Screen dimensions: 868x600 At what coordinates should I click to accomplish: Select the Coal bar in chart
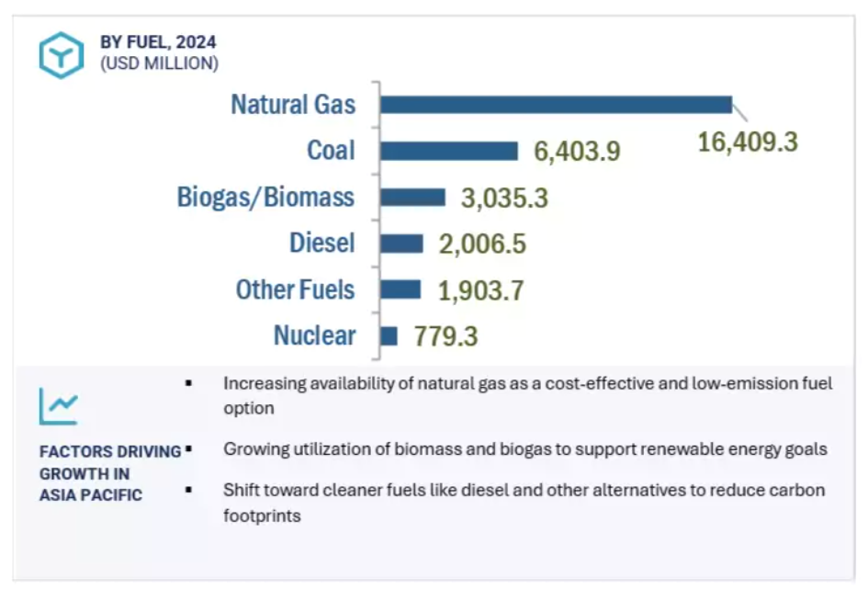coord(449,151)
